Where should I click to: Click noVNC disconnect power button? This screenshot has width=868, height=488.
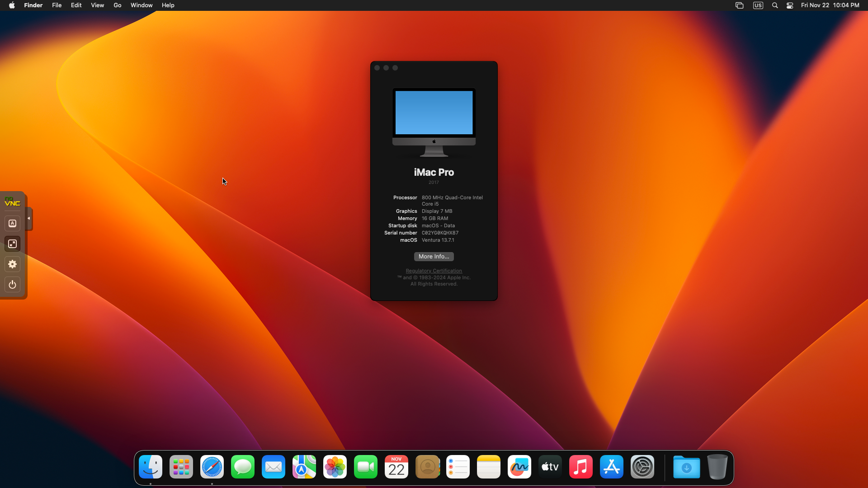click(x=13, y=285)
